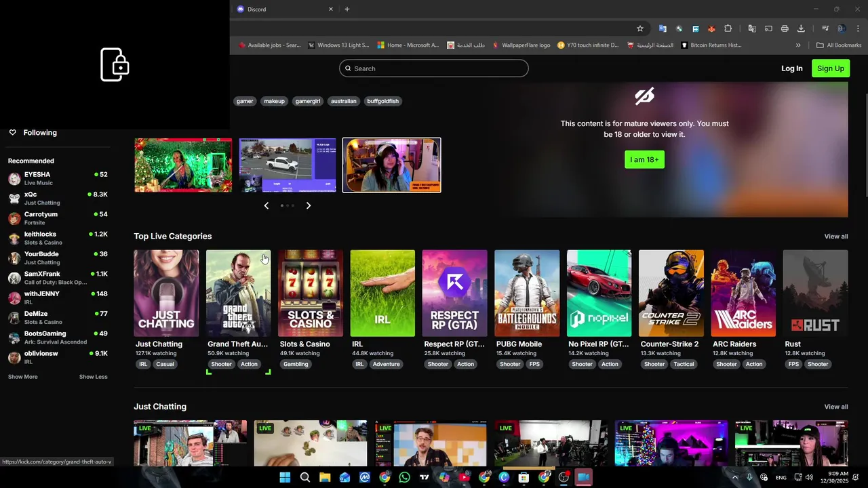Click the Cast icon in the toolbar
The width and height of the screenshot is (868, 488).
coord(768,28)
